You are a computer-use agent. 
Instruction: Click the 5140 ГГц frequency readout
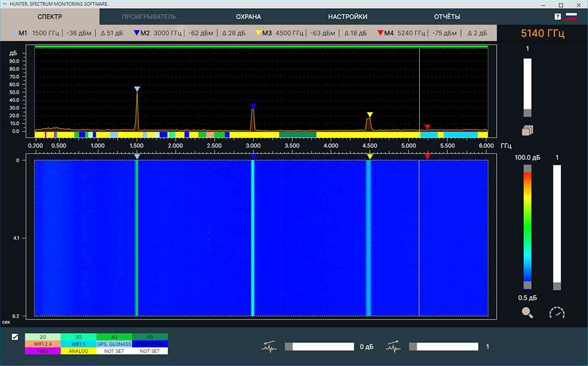click(542, 33)
